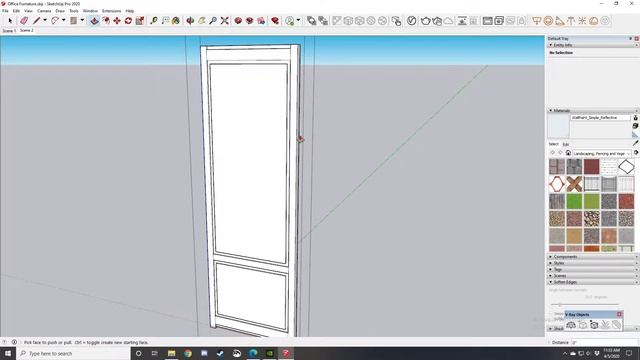The width and height of the screenshot is (640, 360).
Task: Select the Move tool
Action: click(x=117, y=20)
